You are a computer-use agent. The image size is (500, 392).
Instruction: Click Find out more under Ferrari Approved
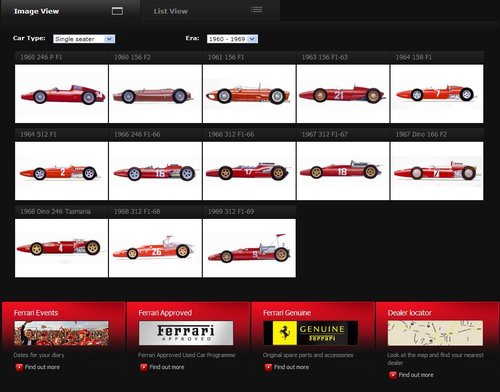pos(167,367)
